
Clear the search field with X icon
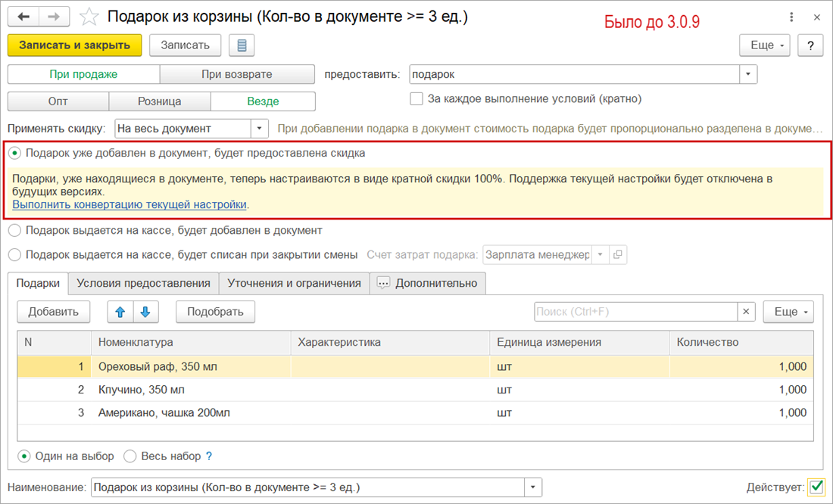tap(747, 311)
